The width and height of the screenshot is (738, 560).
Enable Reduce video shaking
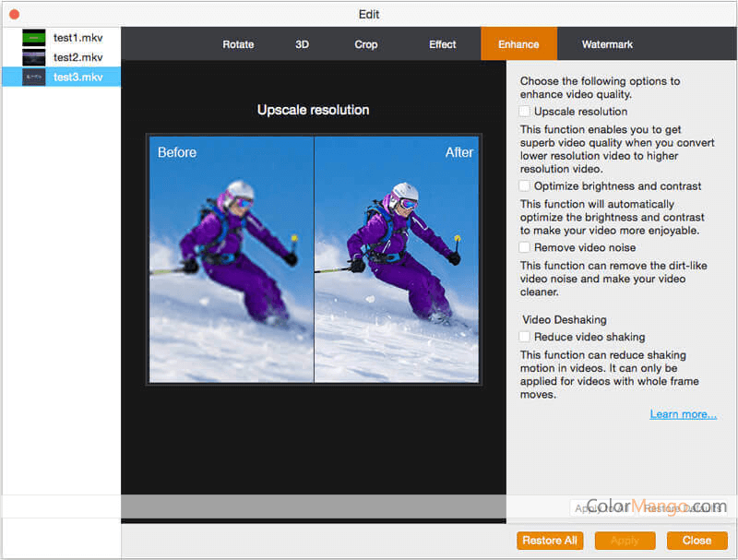(525, 337)
